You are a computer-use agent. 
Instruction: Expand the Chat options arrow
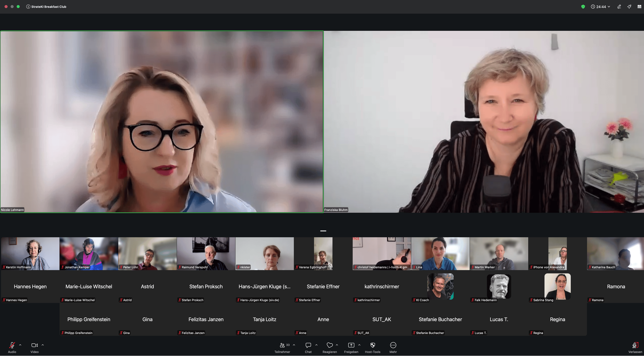click(x=316, y=345)
